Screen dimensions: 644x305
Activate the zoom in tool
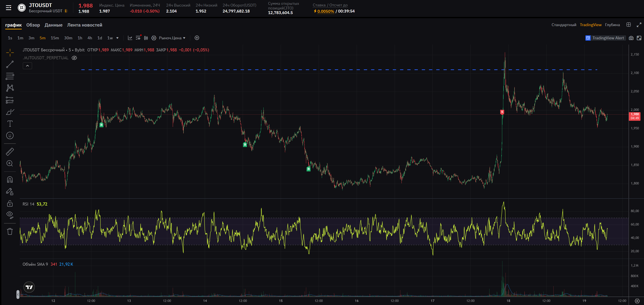(10, 163)
